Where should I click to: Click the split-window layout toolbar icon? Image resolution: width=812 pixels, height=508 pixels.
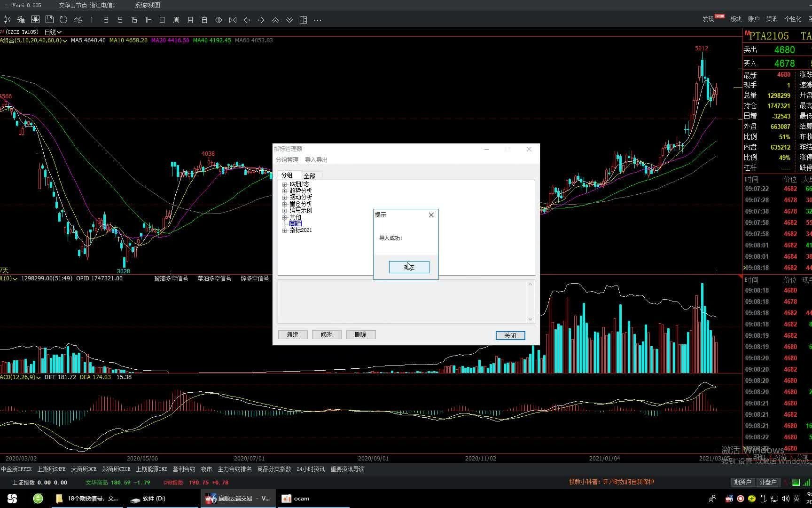click(x=304, y=20)
